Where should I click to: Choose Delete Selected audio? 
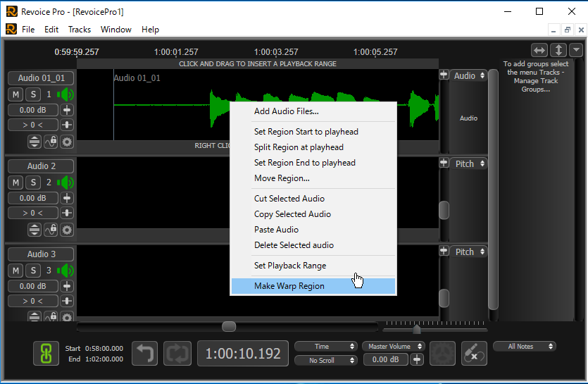coord(313,245)
